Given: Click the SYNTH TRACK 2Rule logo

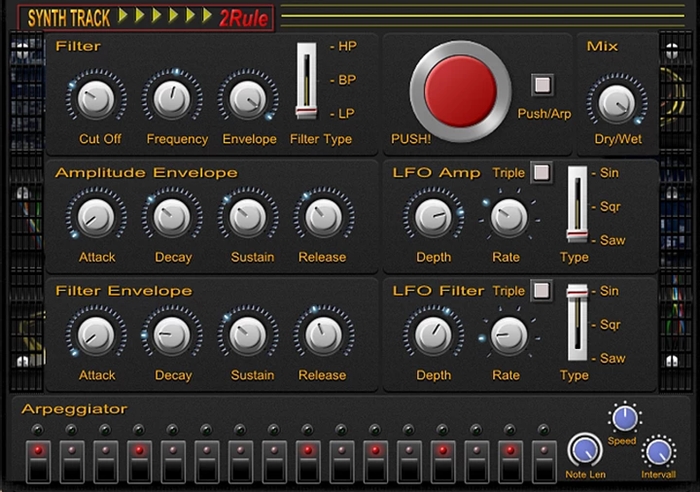Looking at the screenshot, I should click(x=146, y=18).
